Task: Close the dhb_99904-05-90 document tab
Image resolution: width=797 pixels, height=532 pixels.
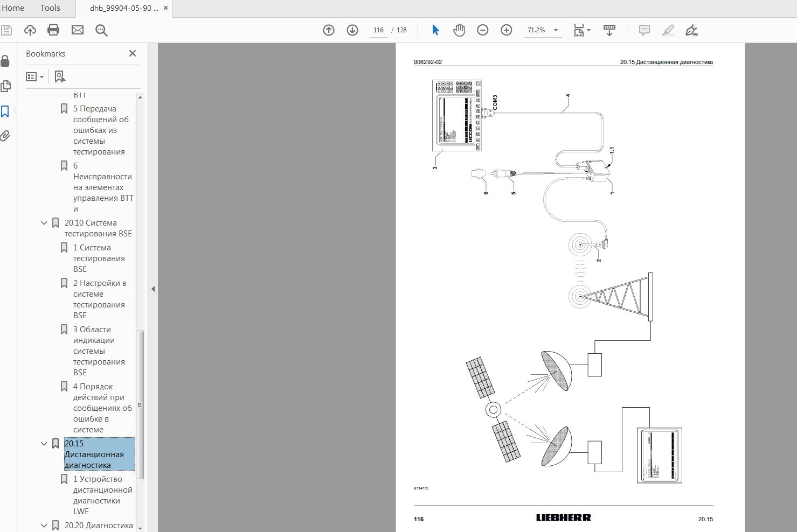Action: pos(166,8)
